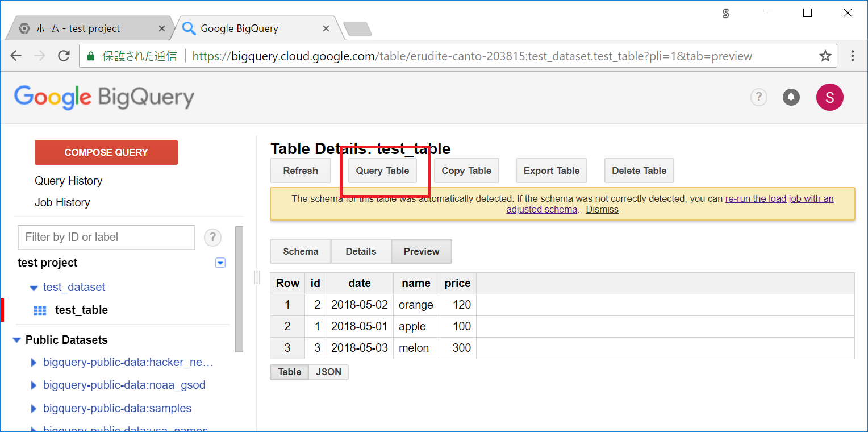
Task: Open test project dropdown arrow
Action: click(x=221, y=263)
